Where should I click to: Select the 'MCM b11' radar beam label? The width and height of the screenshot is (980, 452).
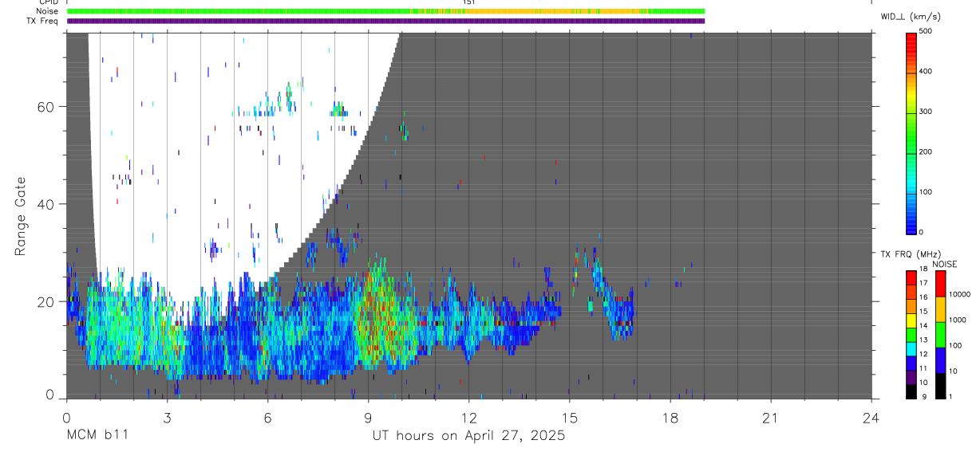(x=97, y=435)
